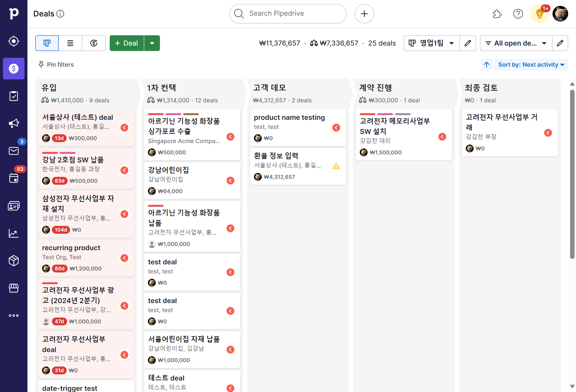Click the 104d overdue badge
This screenshot has height=392, width=576.
click(61, 230)
